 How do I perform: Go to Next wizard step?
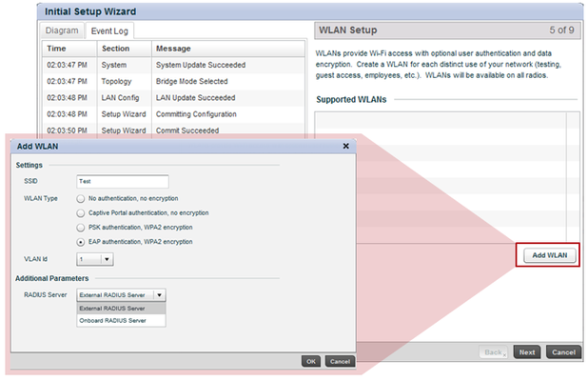click(527, 352)
